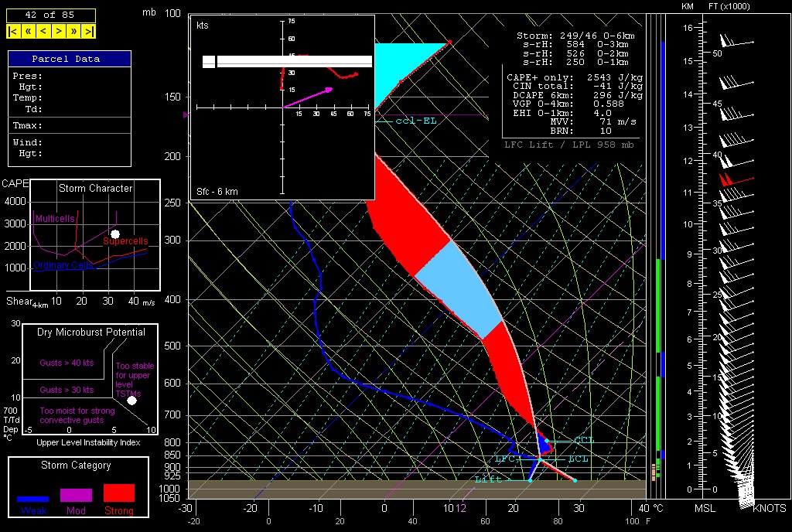
Task: Click the ccl-EL label near the top
Action: click(416, 121)
